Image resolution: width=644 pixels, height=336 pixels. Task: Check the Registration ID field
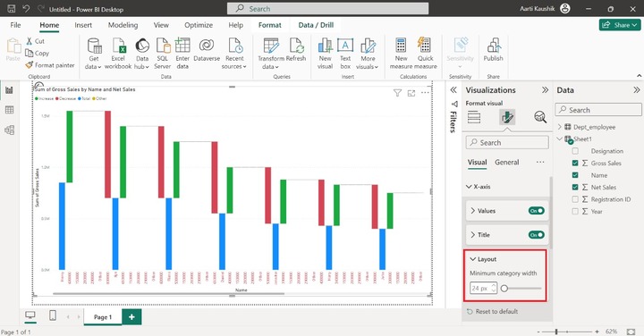click(x=575, y=199)
